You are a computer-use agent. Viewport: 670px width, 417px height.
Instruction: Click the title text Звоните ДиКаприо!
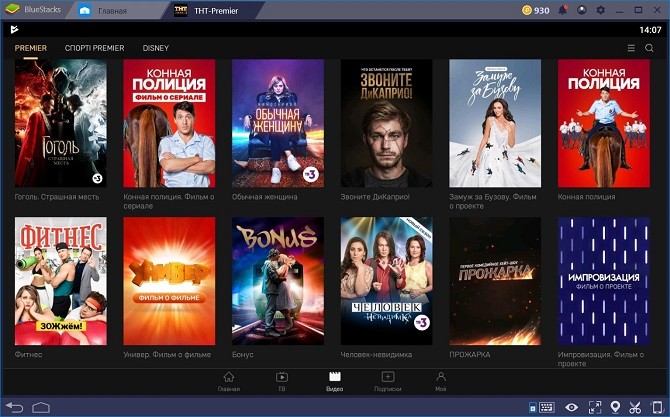coord(375,197)
